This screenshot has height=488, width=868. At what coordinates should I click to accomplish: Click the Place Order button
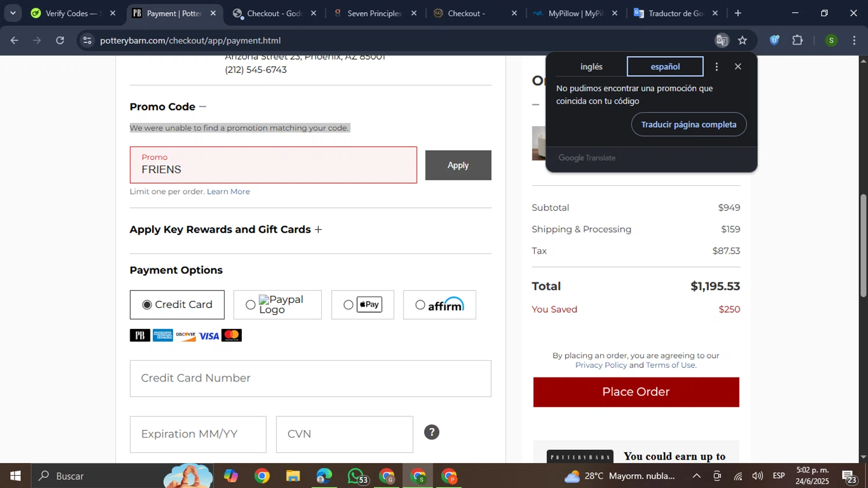click(636, 392)
